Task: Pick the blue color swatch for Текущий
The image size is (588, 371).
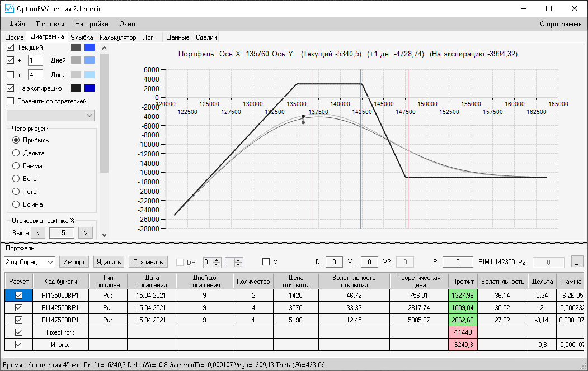Action: point(90,47)
